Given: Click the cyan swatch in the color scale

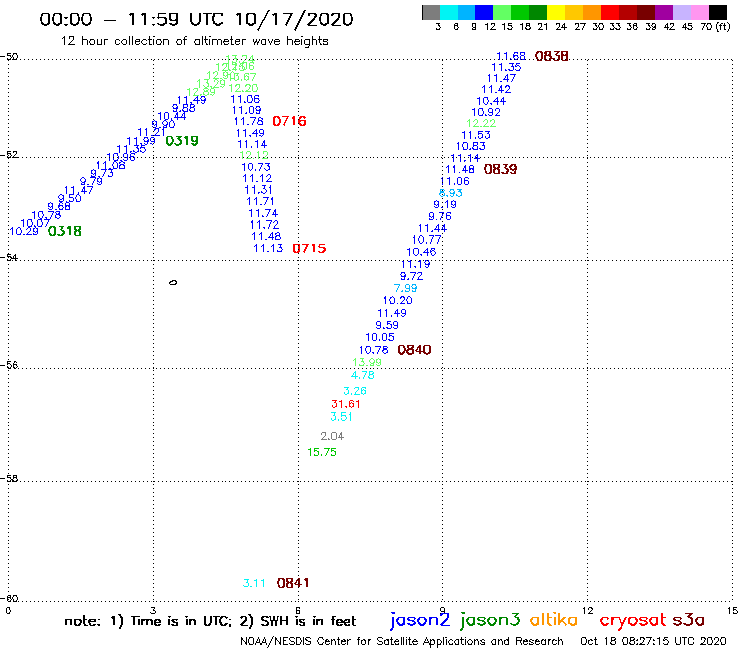Looking at the screenshot, I should pyautogui.click(x=449, y=12).
